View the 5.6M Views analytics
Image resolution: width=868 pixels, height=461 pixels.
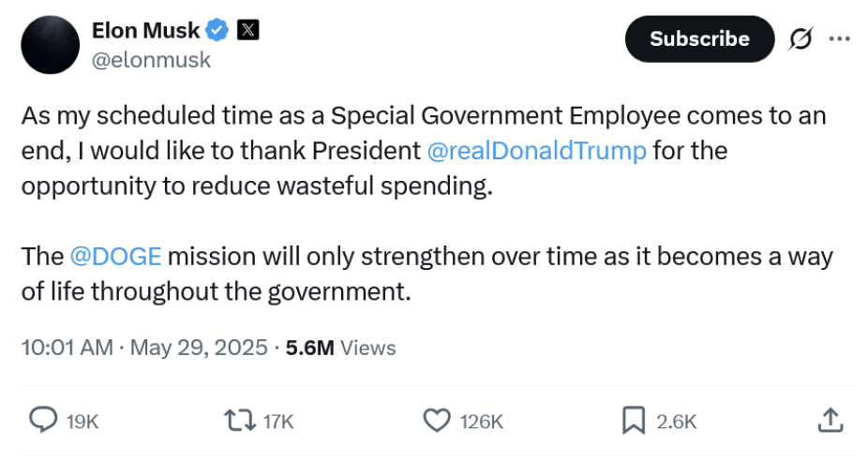click(x=341, y=348)
